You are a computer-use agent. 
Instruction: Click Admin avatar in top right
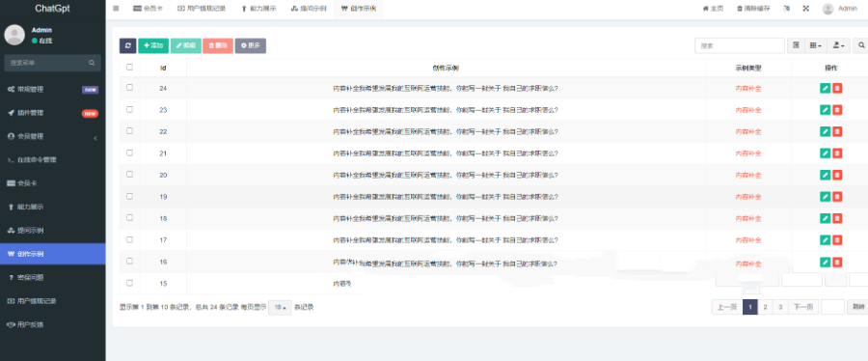827,9
